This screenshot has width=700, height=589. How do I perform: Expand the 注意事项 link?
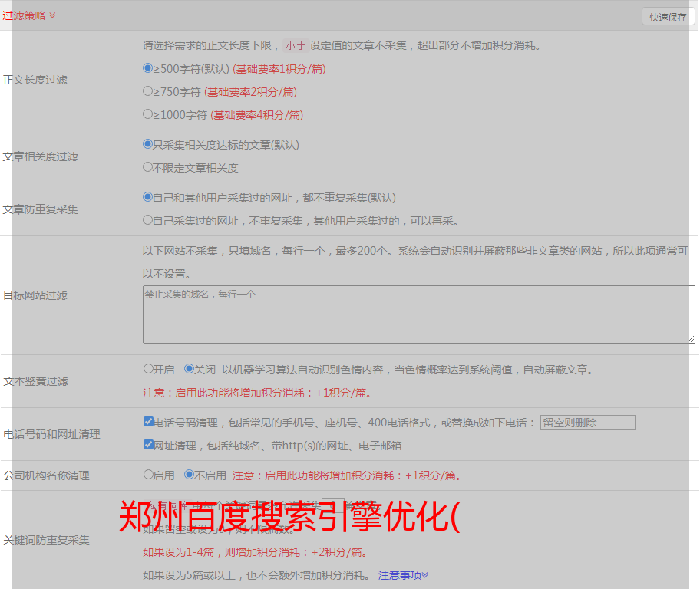click(x=403, y=575)
